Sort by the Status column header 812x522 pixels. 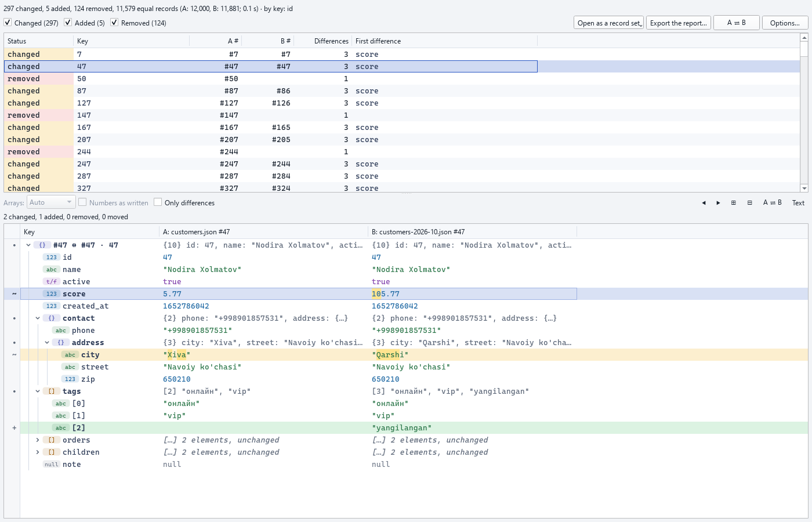38,41
